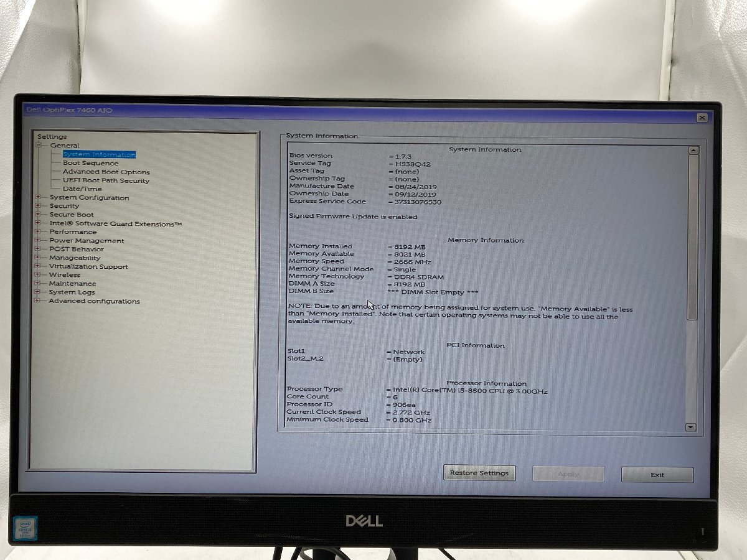Click the Service Tag value H538Q42
Image resolution: width=747 pixels, height=560 pixels.
click(x=413, y=164)
